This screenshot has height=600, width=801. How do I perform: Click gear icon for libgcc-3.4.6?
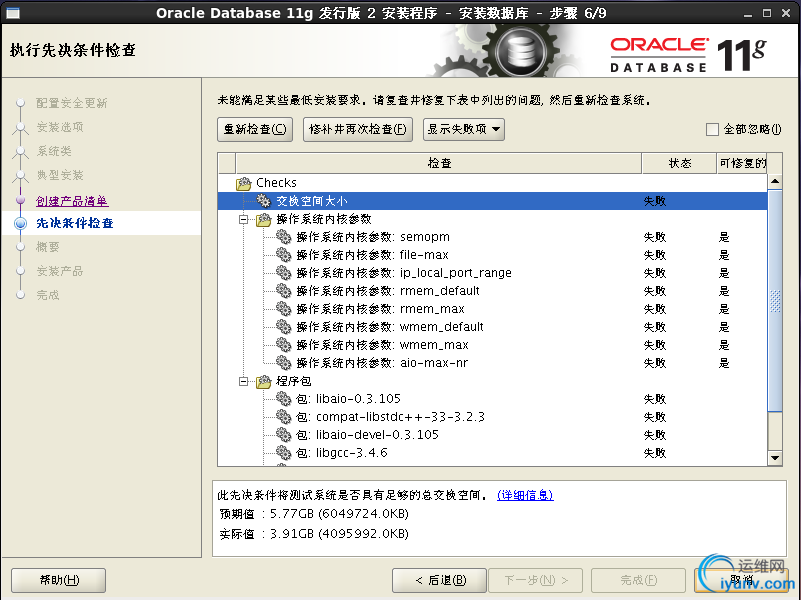284,452
